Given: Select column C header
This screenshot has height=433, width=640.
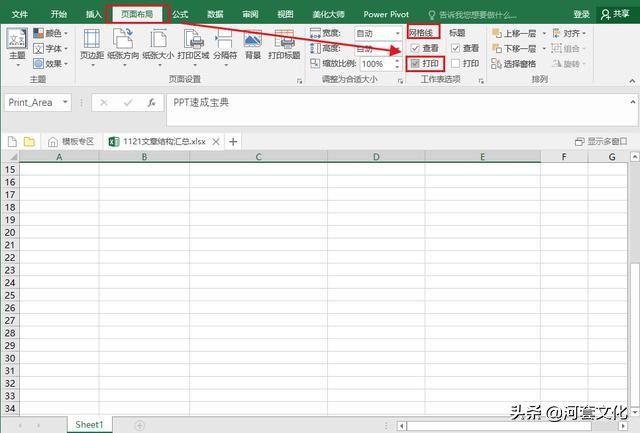Looking at the screenshot, I should [258, 157].
